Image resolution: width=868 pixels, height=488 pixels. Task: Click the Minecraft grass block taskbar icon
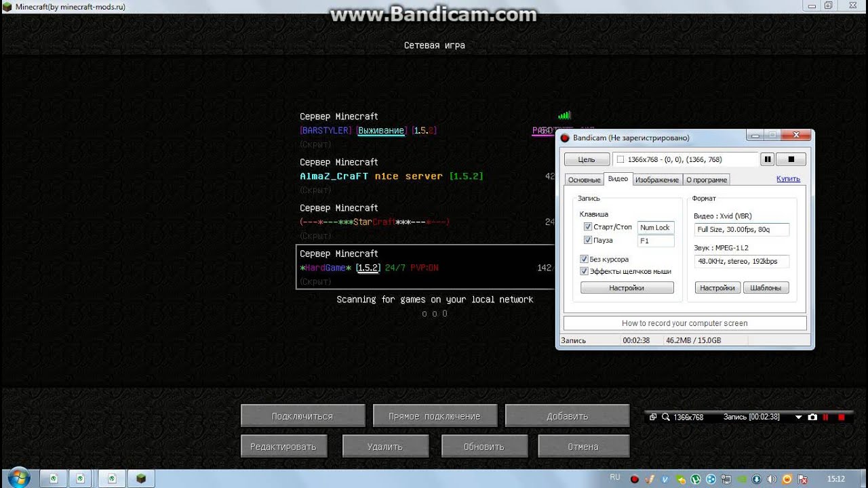click(x=140, y=478)
